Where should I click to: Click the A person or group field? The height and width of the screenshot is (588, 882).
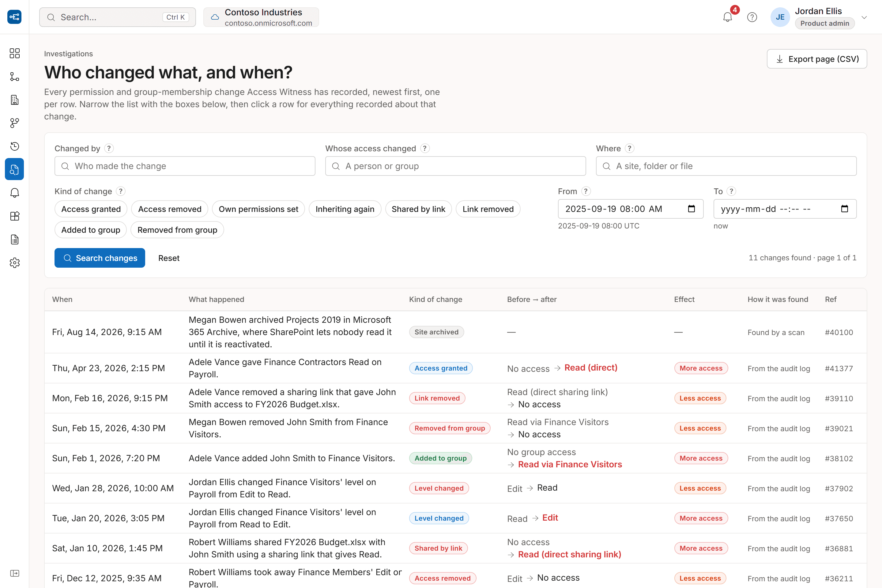456,166
